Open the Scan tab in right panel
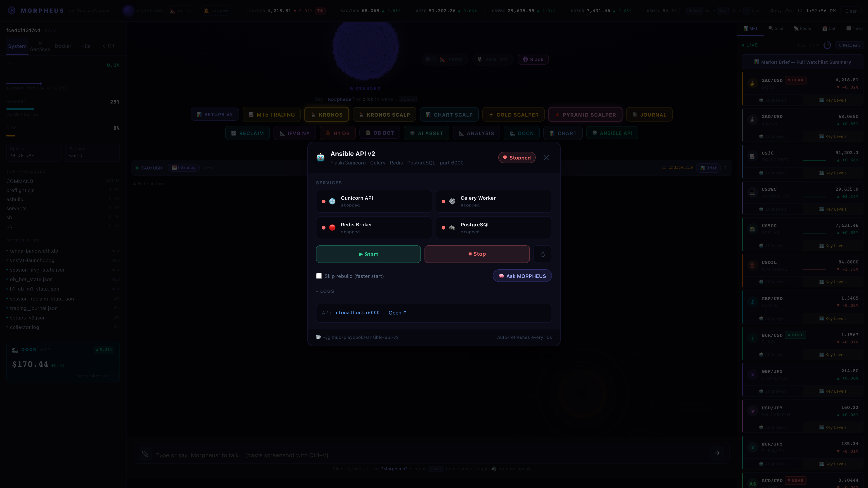The height and width of the screenshot is (488, 868). 776,28
